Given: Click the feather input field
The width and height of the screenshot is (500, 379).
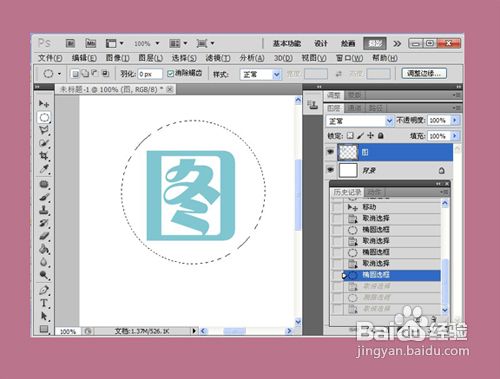Looking at the screenshot, I should click(x=150, y=74).
